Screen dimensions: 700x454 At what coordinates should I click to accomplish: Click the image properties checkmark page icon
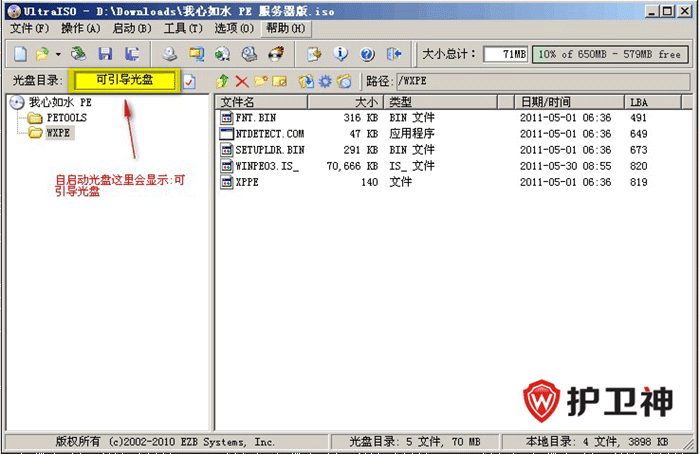point(189,81)
